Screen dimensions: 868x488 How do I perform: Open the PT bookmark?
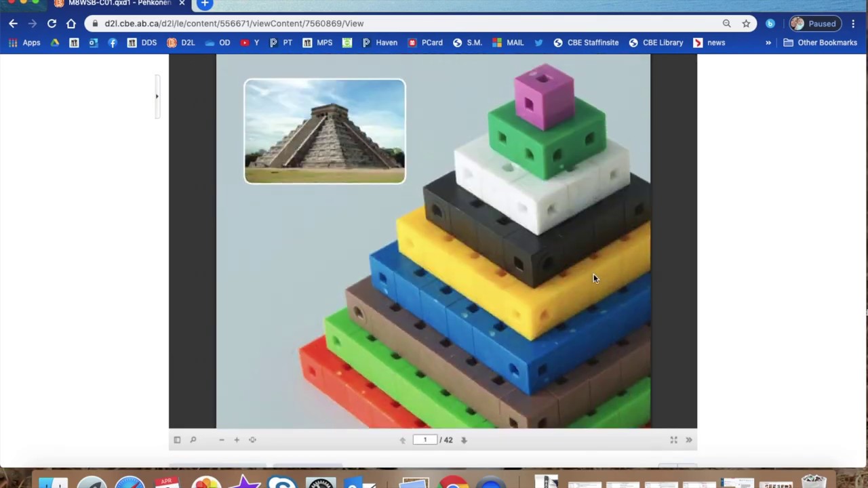pos(281,43)
